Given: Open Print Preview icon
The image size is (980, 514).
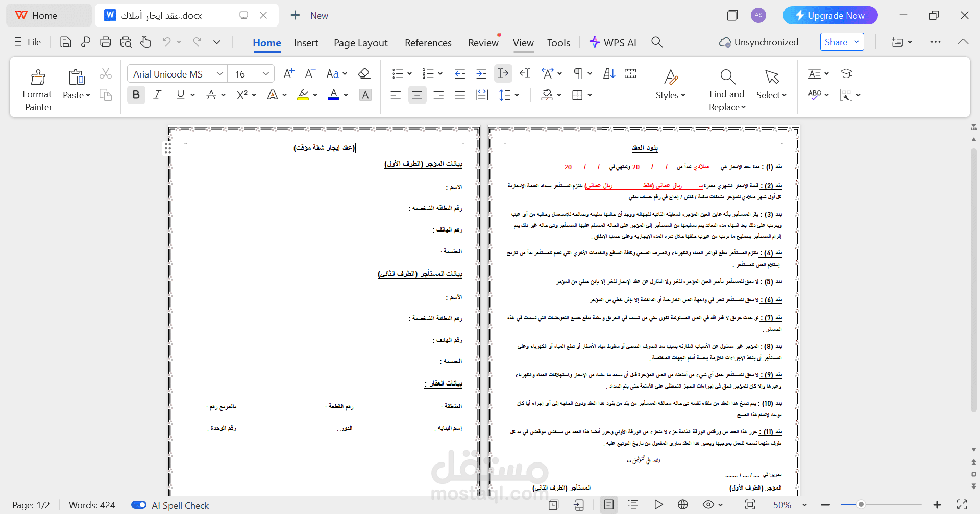Looking at the screenshot, I should [126, 42].
